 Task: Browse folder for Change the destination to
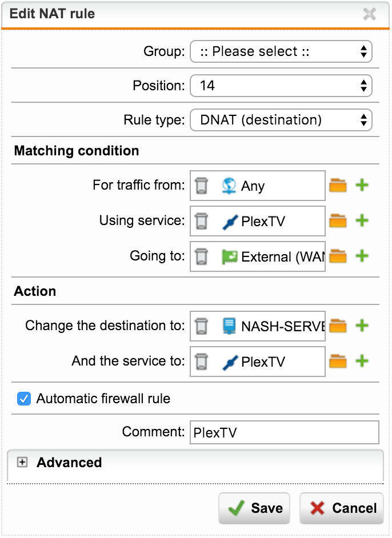click(338, 326)
